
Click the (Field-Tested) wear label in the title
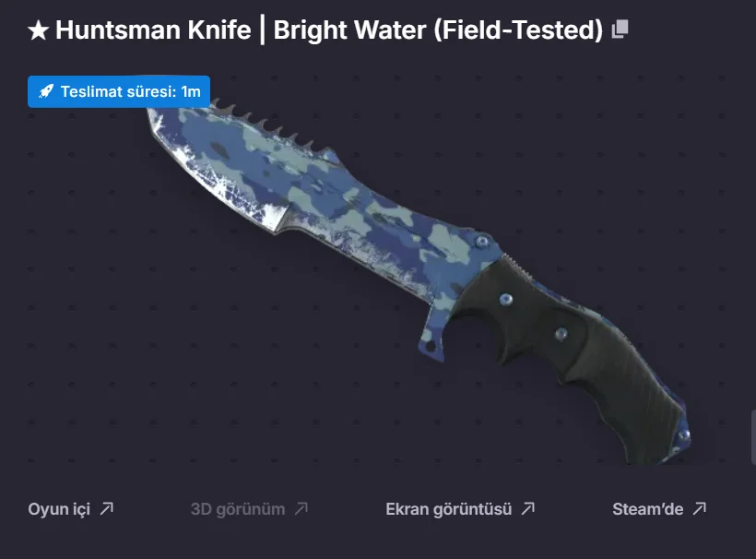coord(518,30)
